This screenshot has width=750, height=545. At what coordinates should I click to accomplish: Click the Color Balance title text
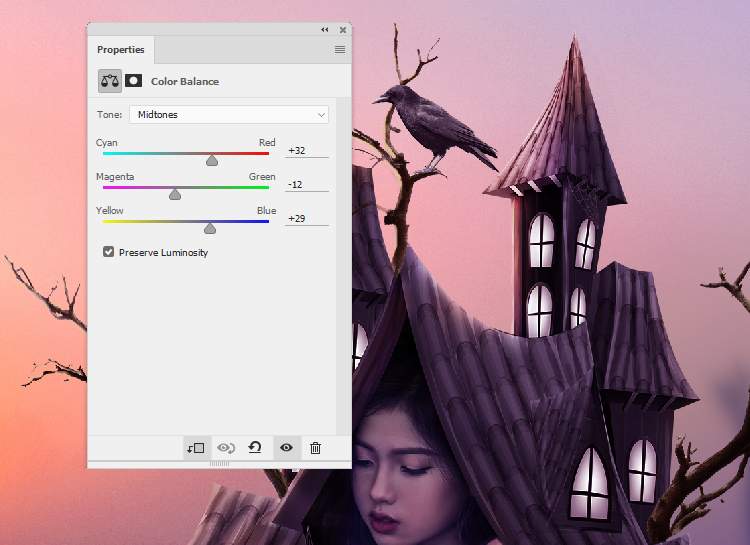(x=185, y=81)
